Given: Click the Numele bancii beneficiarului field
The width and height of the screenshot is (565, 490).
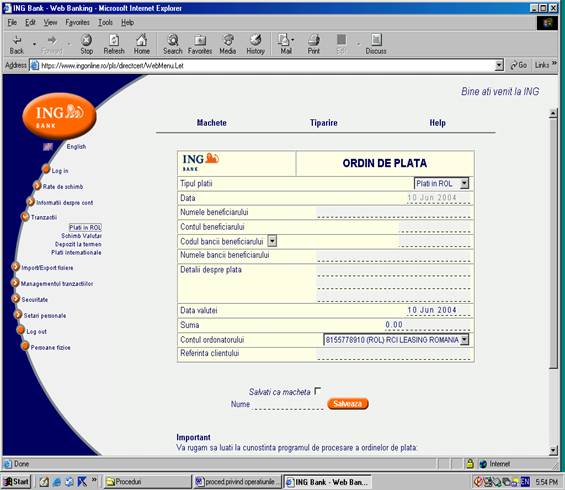Looking at the screenshot, I should (393, 255).
